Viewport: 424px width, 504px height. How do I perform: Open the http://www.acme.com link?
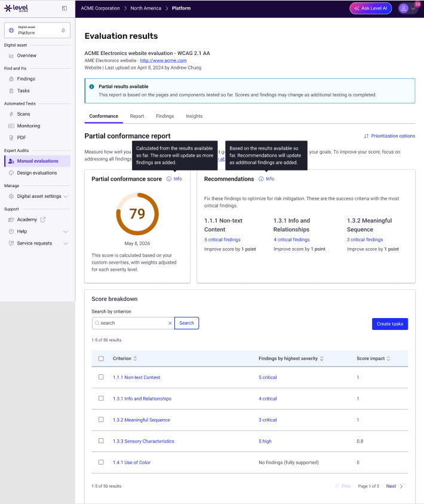click(x=164, y=60)
